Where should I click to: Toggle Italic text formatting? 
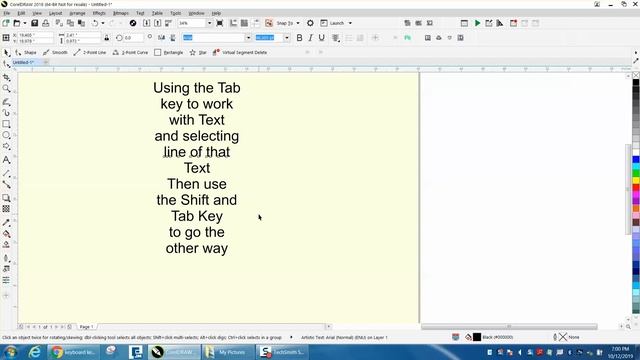(311, 38)
